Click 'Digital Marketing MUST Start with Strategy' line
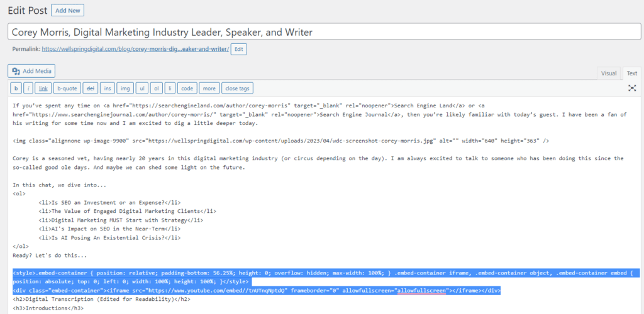 pos(121,220)
